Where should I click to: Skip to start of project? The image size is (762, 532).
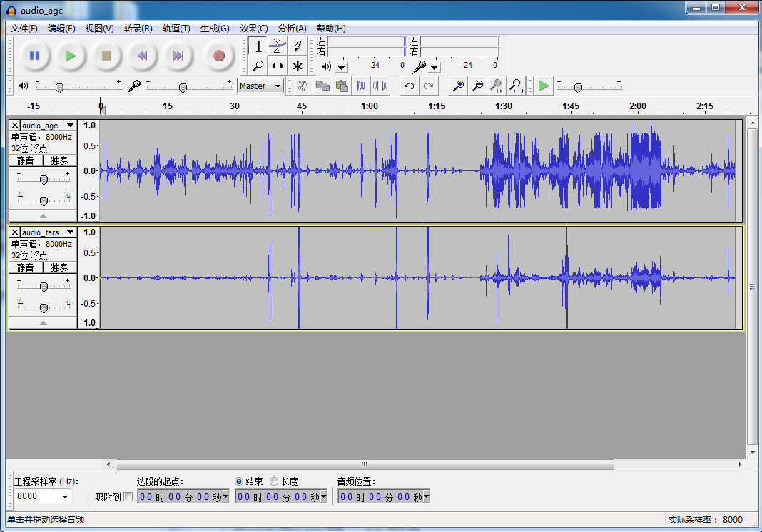point(143,56)
